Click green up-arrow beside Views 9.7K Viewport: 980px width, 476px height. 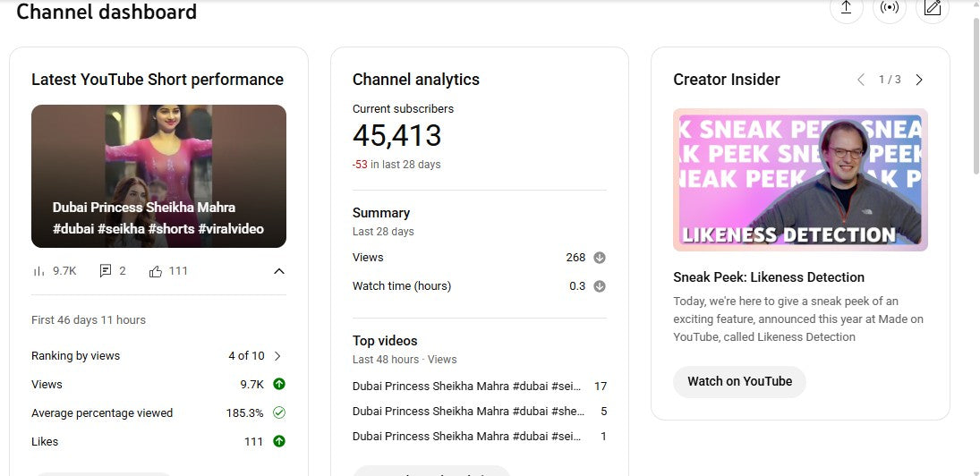(x=279, y=384)
